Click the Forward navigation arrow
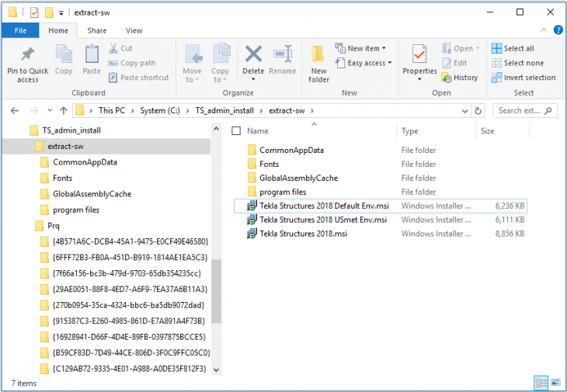 (34, 110)
